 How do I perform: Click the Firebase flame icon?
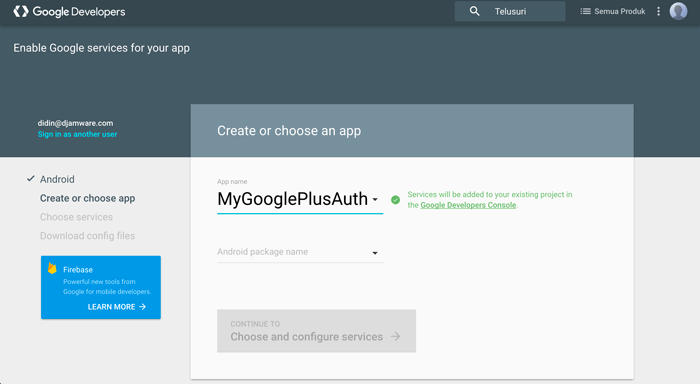(x=52, y=268)
